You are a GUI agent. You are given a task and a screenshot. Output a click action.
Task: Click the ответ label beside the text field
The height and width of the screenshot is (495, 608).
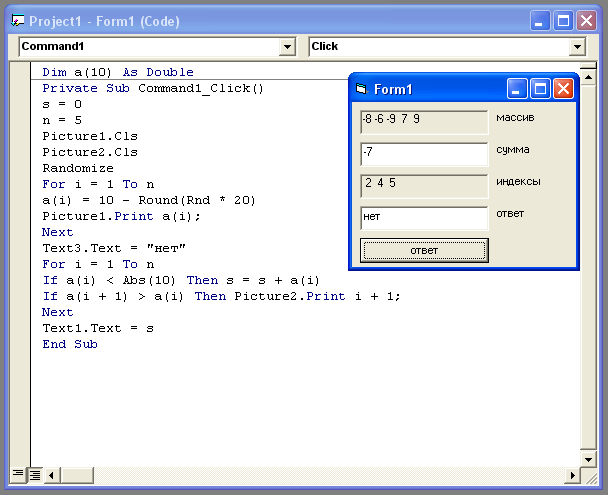pos(510,214)
